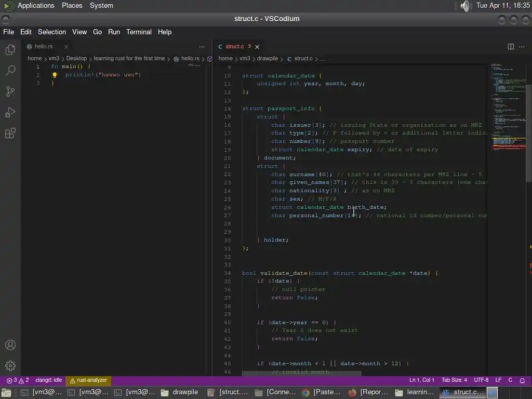Viewport: 532px width, 399px height.
Task: Switch to [Paste... Chrome taskbar window
Action: 321,393
